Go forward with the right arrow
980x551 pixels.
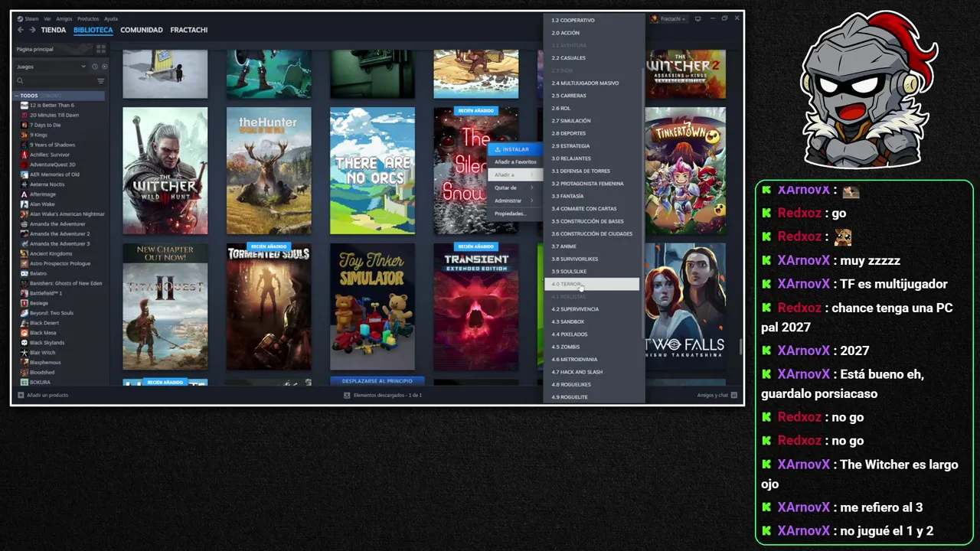(32, 30)
